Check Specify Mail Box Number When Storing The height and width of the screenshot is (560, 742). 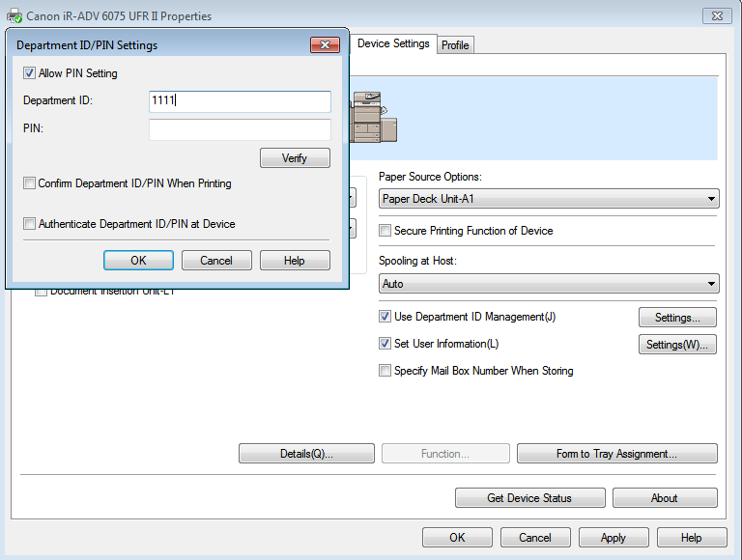tap(385, 371)
